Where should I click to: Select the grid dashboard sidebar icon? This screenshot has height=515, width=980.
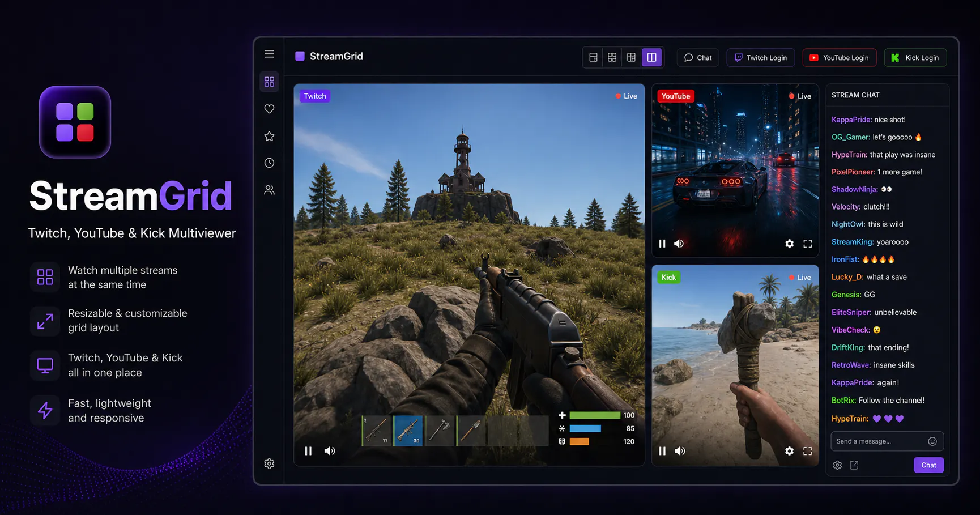point(269,82)
